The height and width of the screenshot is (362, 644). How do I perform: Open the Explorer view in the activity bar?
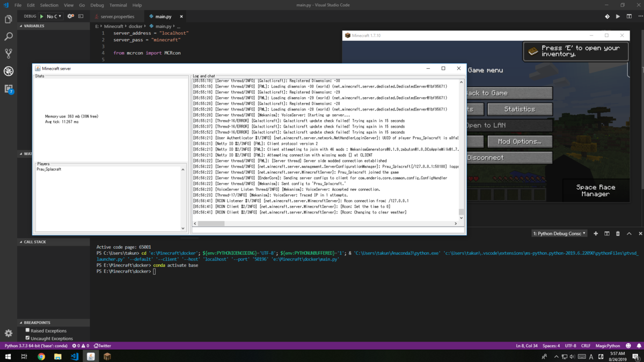click(9, 20)
